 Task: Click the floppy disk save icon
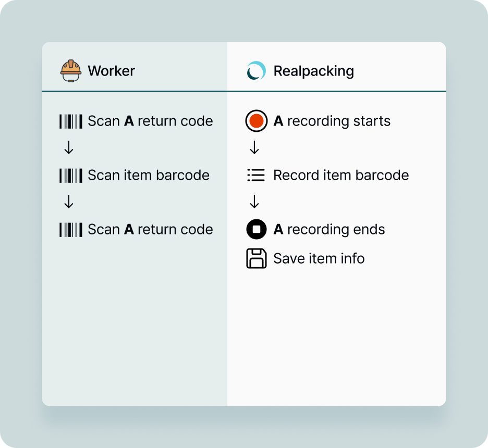(256, 258)
